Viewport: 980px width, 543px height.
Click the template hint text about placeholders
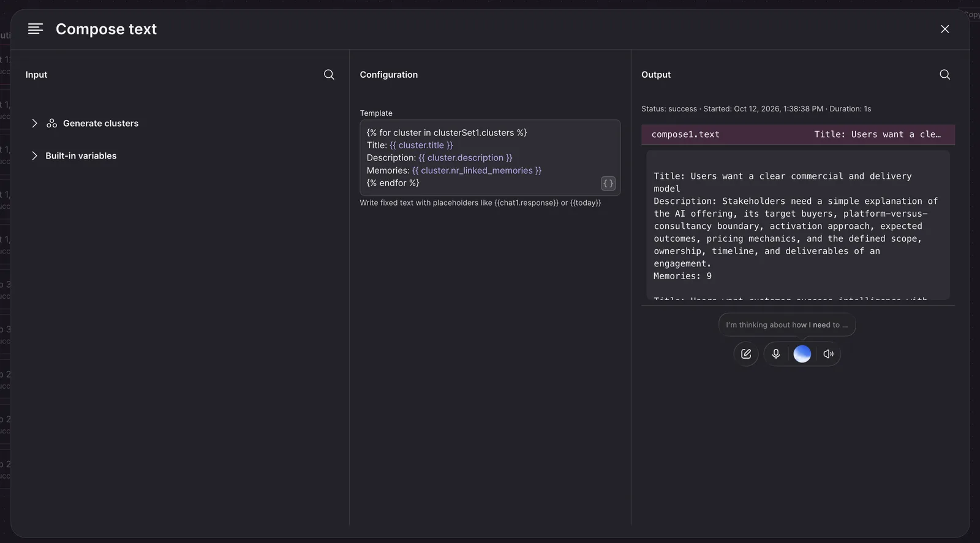point(481,203)
